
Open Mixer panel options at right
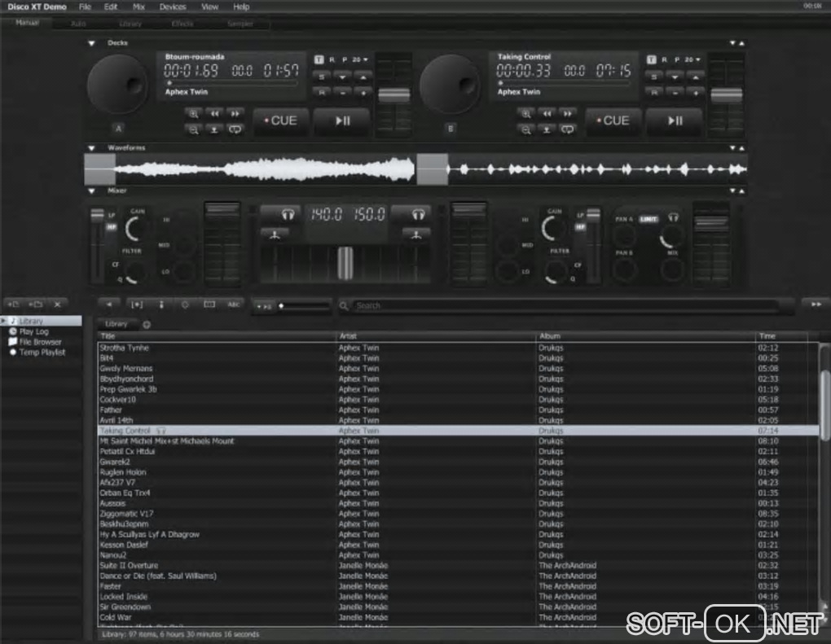(732, 191)
